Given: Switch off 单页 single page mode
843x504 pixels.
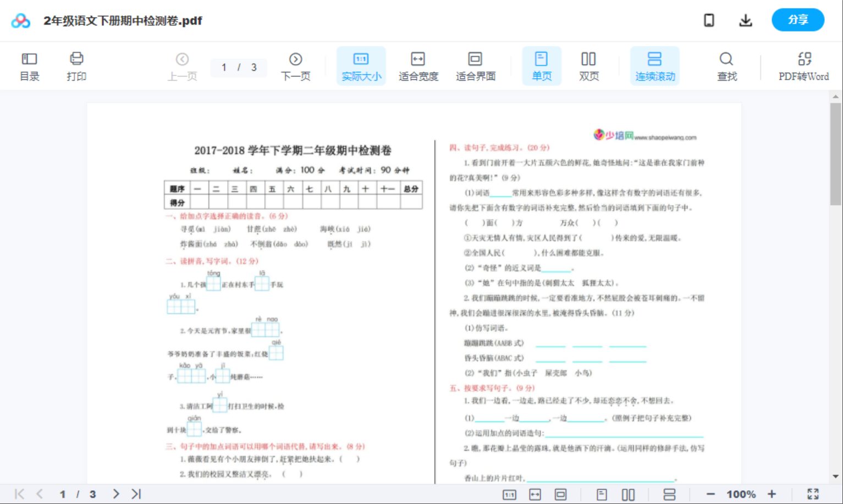Looking at the screenshot, I should click(542, 65).
